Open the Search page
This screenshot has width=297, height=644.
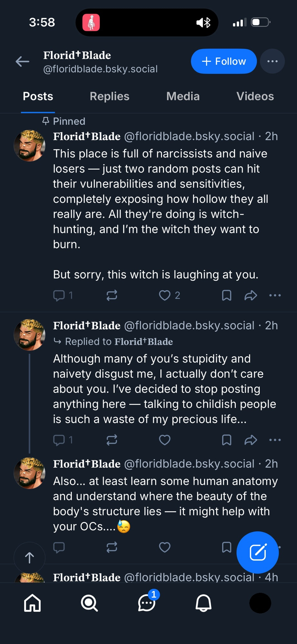[x=89, y=603]
